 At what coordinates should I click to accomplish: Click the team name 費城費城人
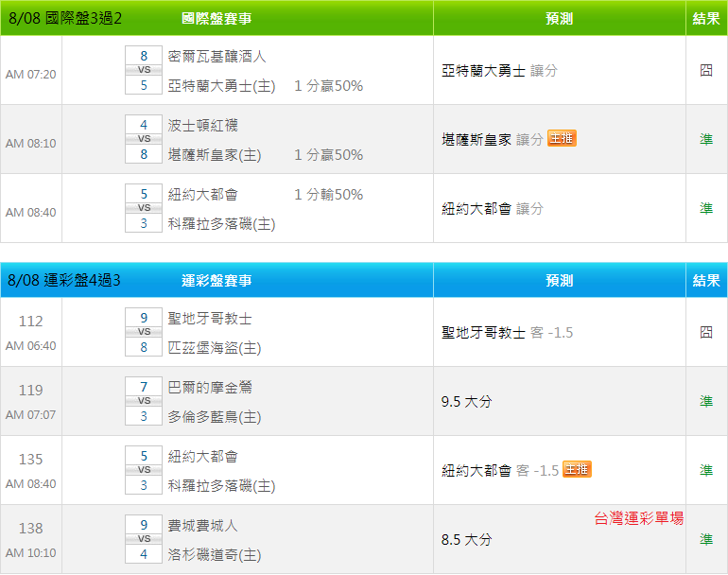pos(203,525)
